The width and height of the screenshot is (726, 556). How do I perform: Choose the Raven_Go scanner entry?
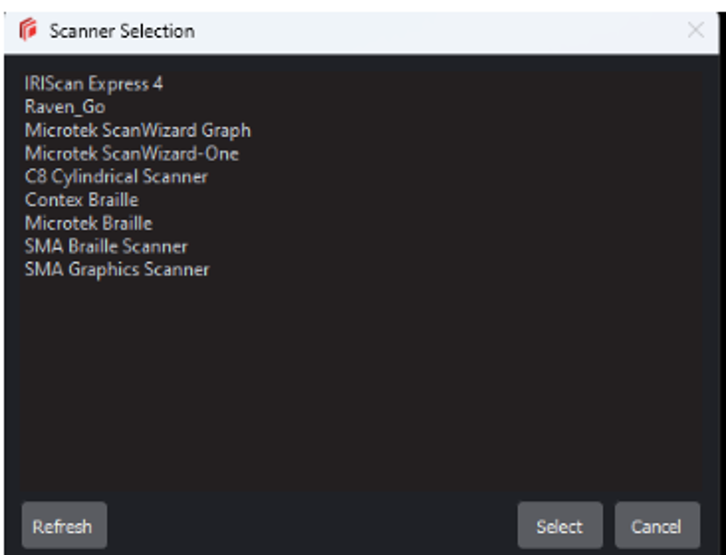pyautogui.click(x=65, y=107)
